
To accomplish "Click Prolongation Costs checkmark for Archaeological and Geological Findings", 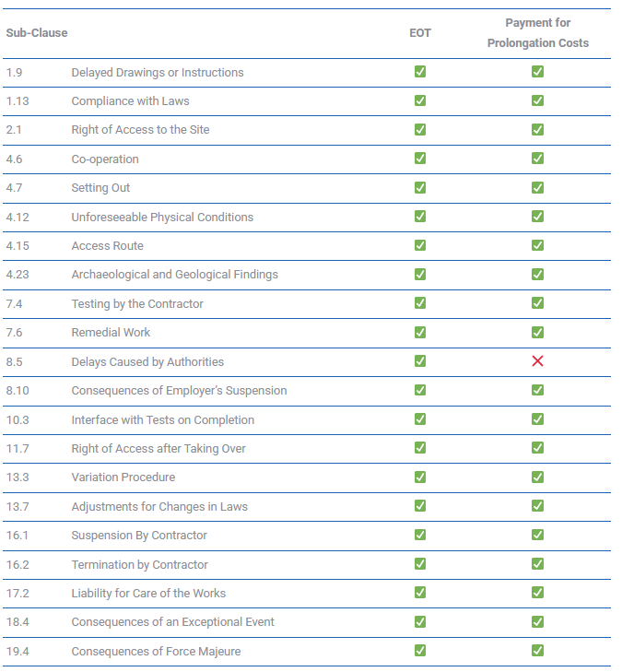I will pyautogui.click(x=537, y=275).
